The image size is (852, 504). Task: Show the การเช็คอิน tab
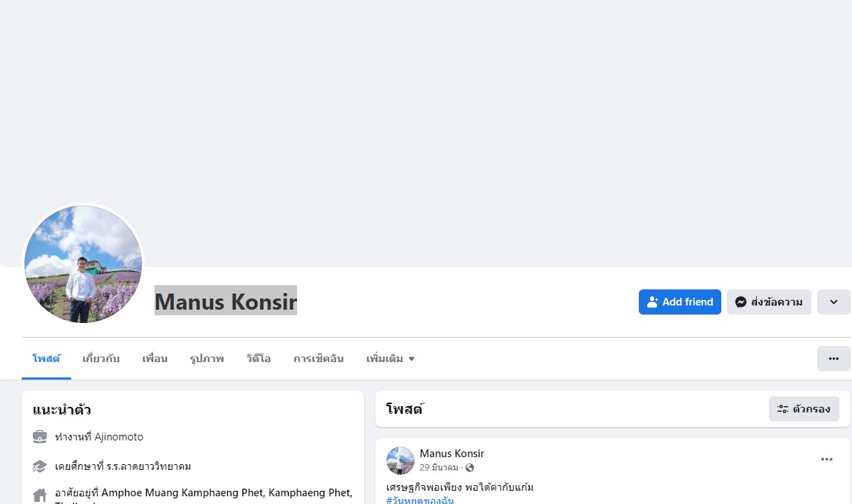319,359
